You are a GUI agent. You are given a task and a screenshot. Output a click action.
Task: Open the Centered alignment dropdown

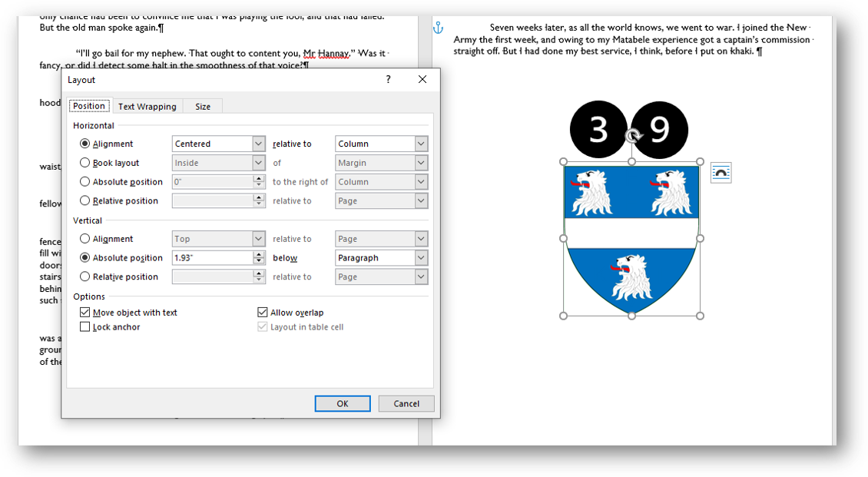click(x=259, y=144)
